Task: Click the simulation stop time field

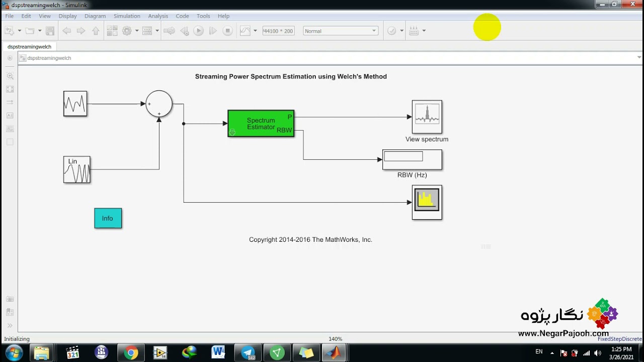Action: (x=278, y=31)
